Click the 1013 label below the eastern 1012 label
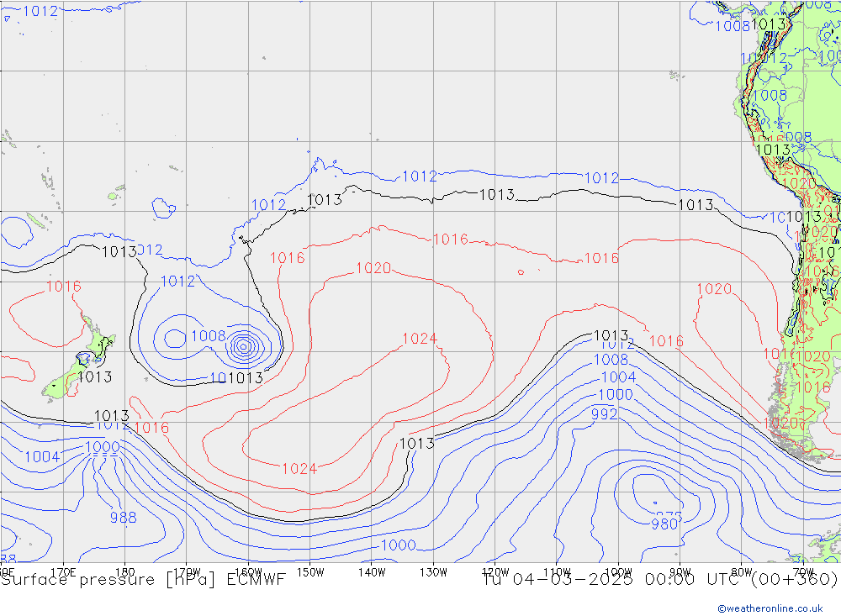Screen dimensions: 841x616 pyautogui.click(x=696, y=205)
